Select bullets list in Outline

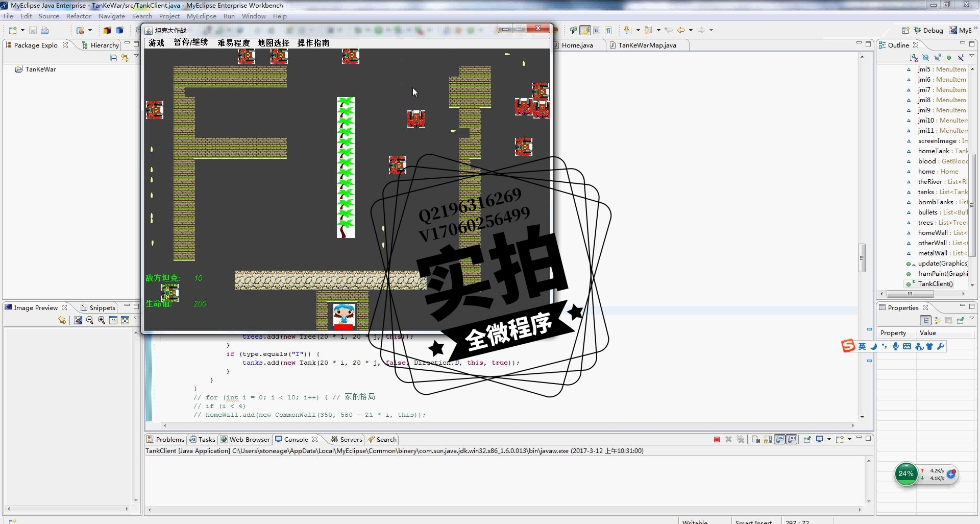(937, 212)
